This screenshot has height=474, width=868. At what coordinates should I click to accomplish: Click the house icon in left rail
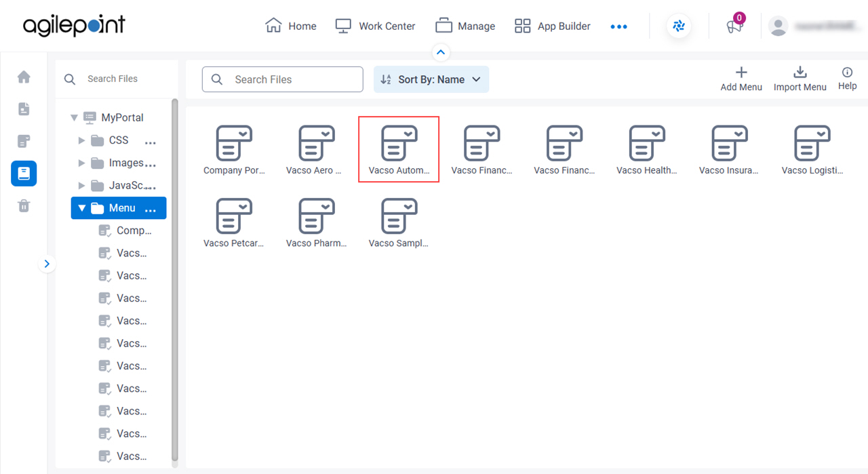[24, 77]
